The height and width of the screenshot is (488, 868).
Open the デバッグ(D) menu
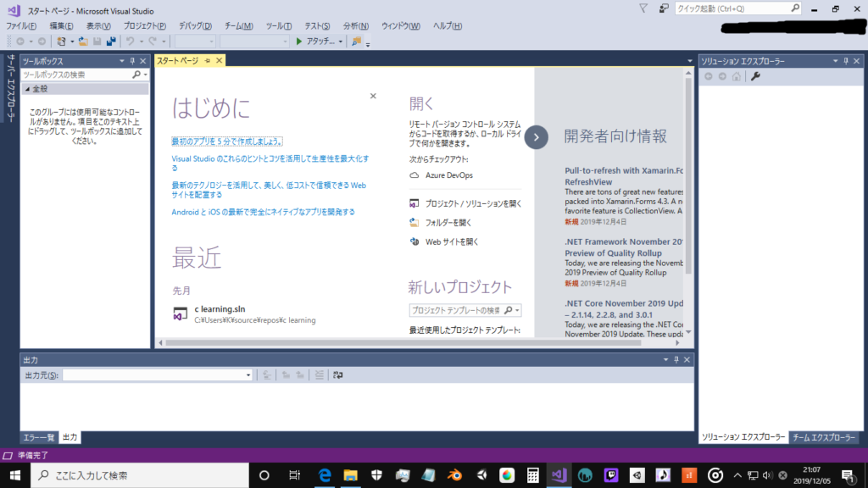tap(195, 26)
